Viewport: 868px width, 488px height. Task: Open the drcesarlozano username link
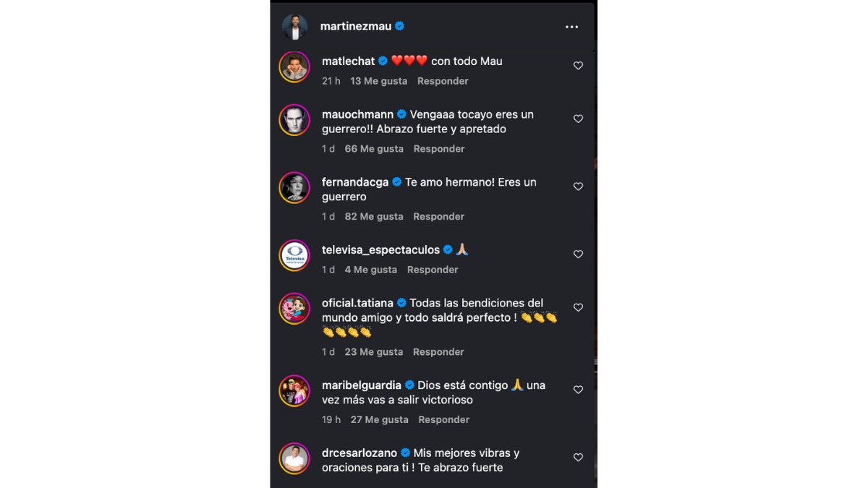pos(359,453)
